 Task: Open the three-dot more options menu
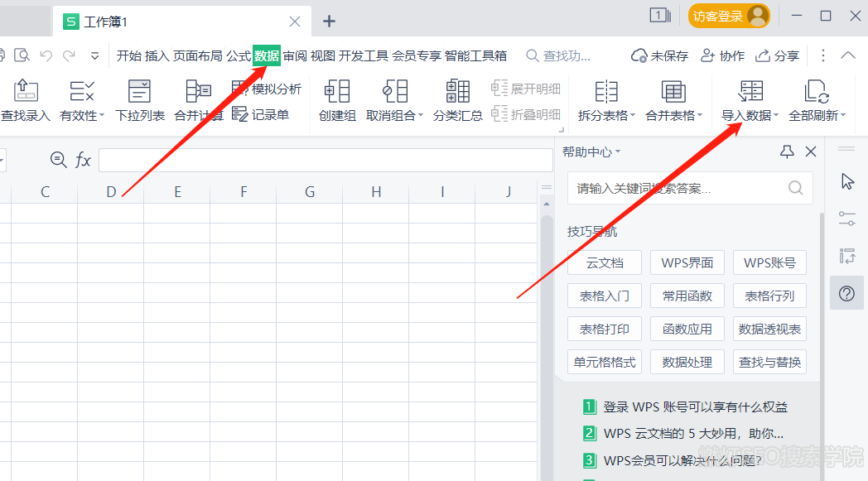(823, 55)
